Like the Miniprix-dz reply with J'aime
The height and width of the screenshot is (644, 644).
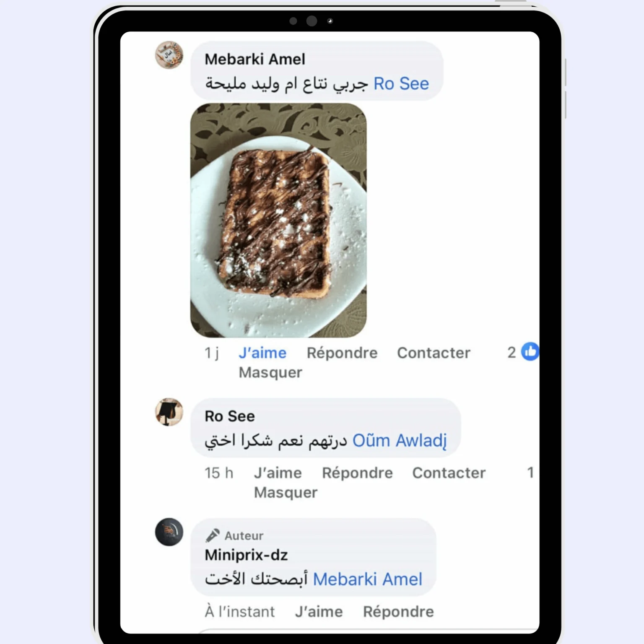[319, 612]
